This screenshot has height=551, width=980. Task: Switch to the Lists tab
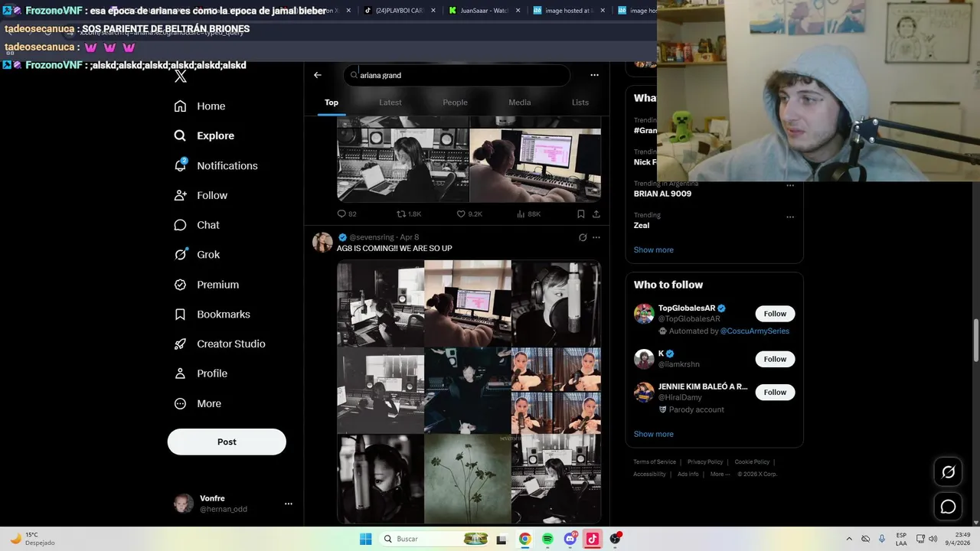click(x=580, y=103)
